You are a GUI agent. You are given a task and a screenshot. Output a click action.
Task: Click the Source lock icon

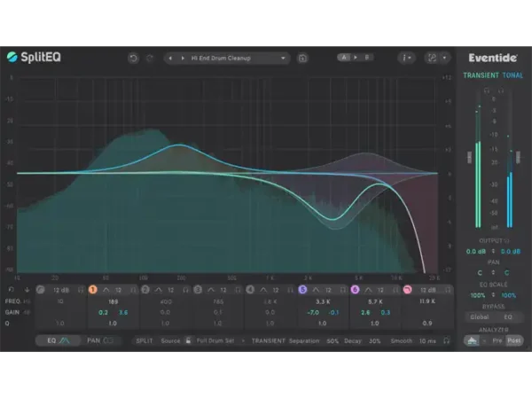pyautogui.click(x=188, y=340)
